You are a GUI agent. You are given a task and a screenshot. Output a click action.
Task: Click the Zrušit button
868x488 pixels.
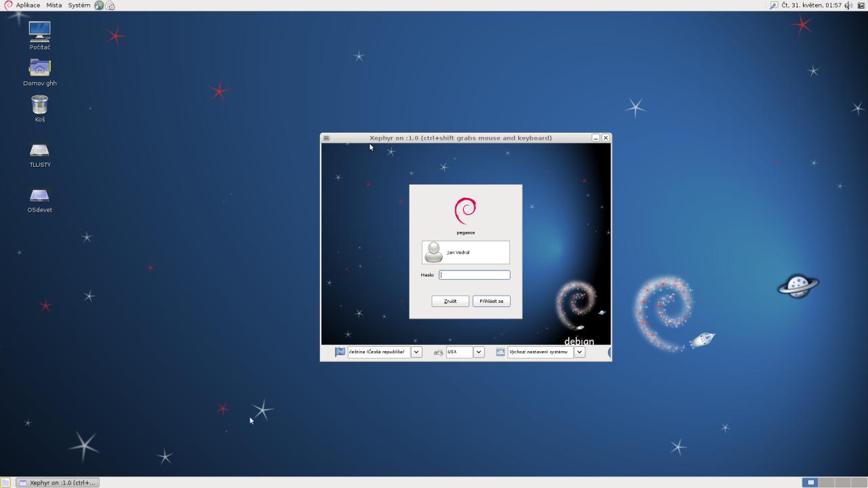tap(450, 301)
